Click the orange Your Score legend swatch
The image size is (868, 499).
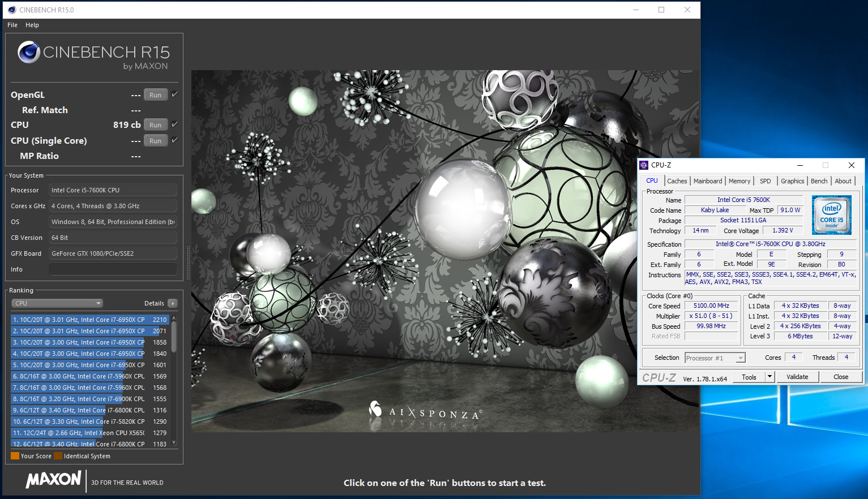click(15, 456)
